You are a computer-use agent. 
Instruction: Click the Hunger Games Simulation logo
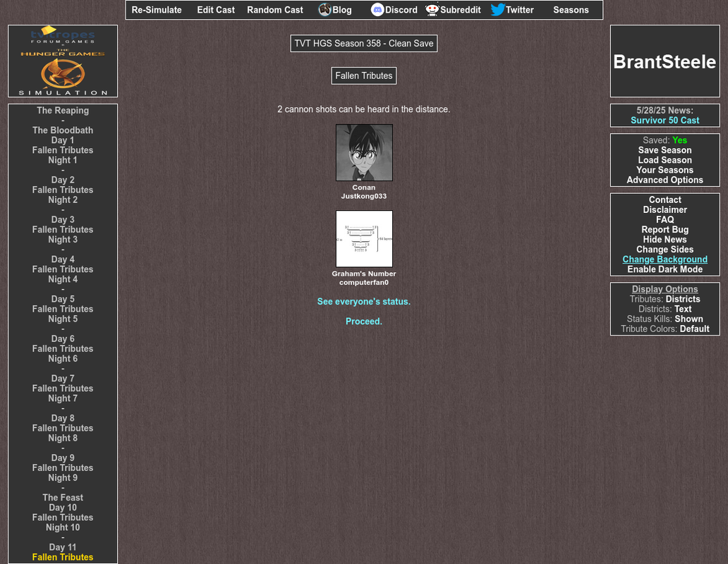click(63, 61)
